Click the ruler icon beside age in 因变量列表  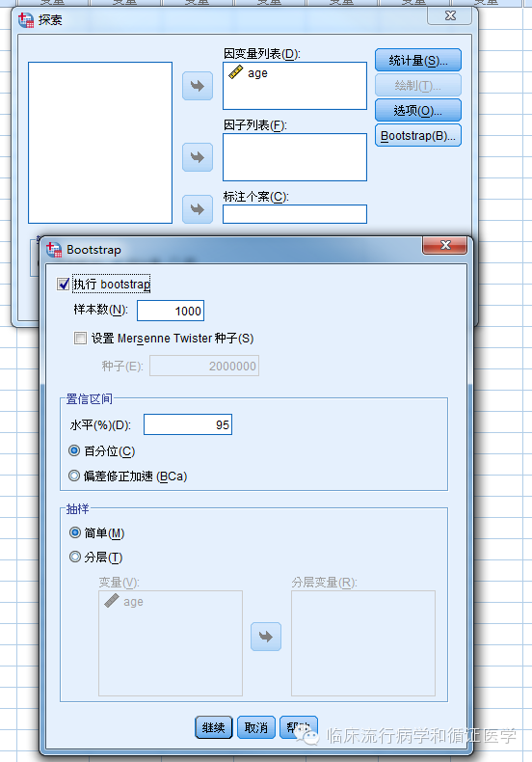coord(235,73)
